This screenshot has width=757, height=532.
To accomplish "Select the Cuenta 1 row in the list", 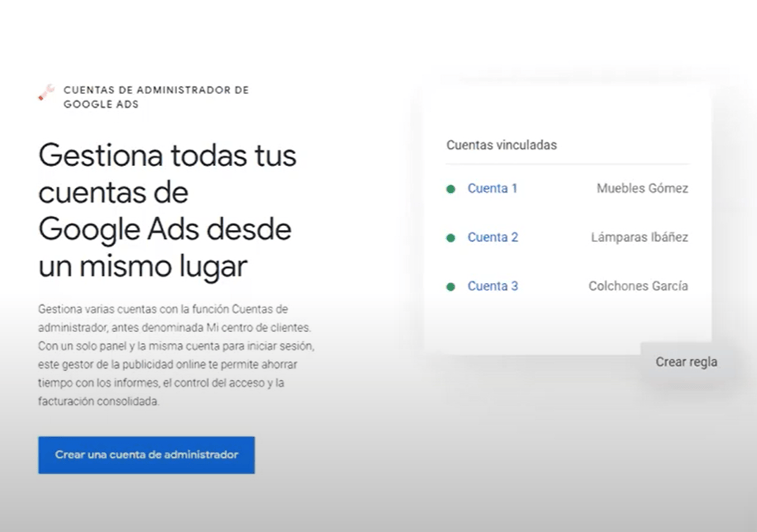I will (567, 188).
